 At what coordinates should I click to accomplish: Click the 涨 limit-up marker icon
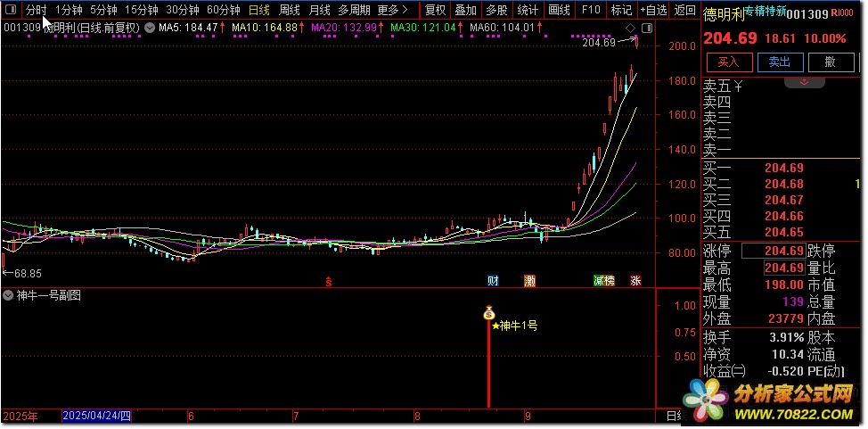[635, 281]
